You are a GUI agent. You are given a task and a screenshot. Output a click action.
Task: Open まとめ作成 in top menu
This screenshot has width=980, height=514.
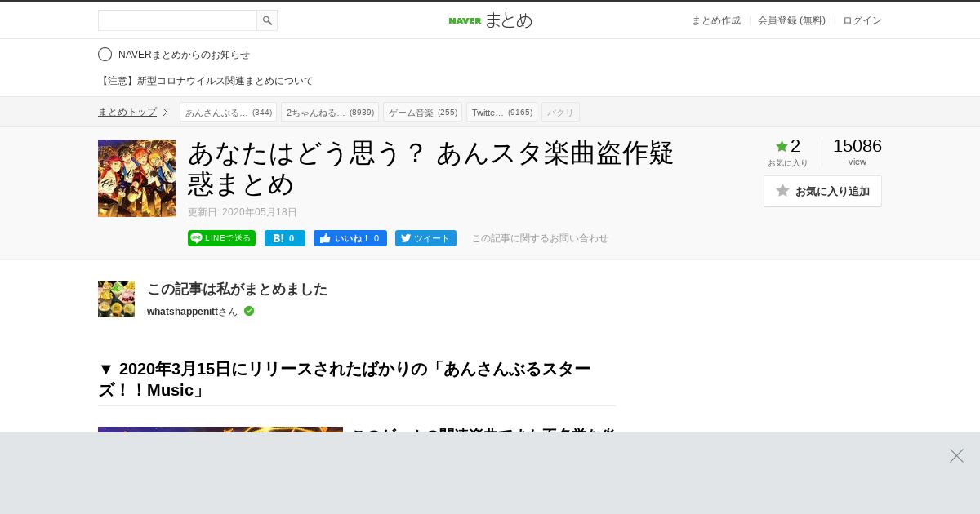(716, 20)
